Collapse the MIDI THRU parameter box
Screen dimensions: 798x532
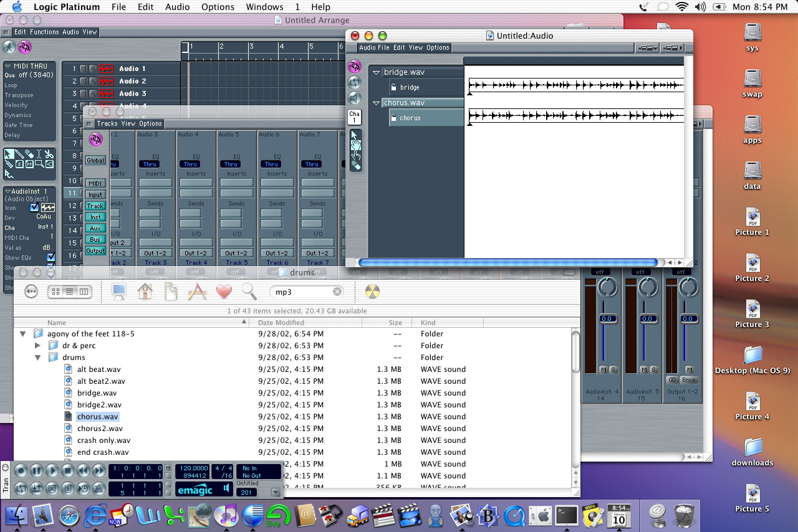point(8,66)
